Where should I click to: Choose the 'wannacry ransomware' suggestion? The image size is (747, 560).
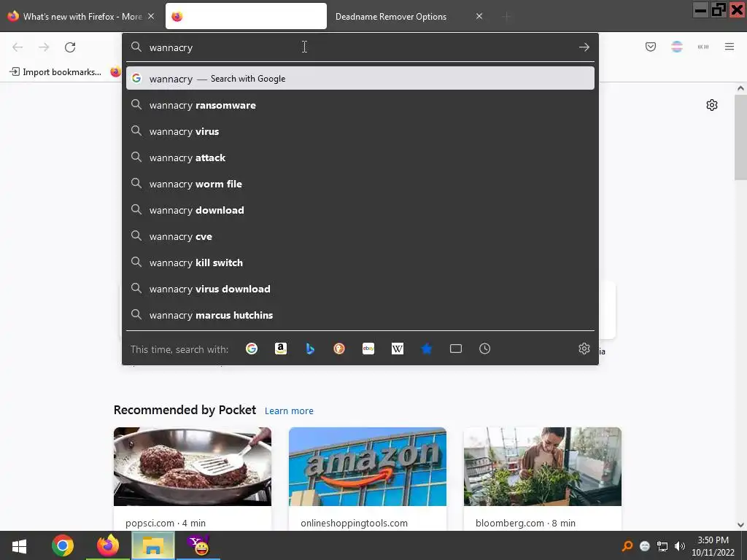pos(360,105)
